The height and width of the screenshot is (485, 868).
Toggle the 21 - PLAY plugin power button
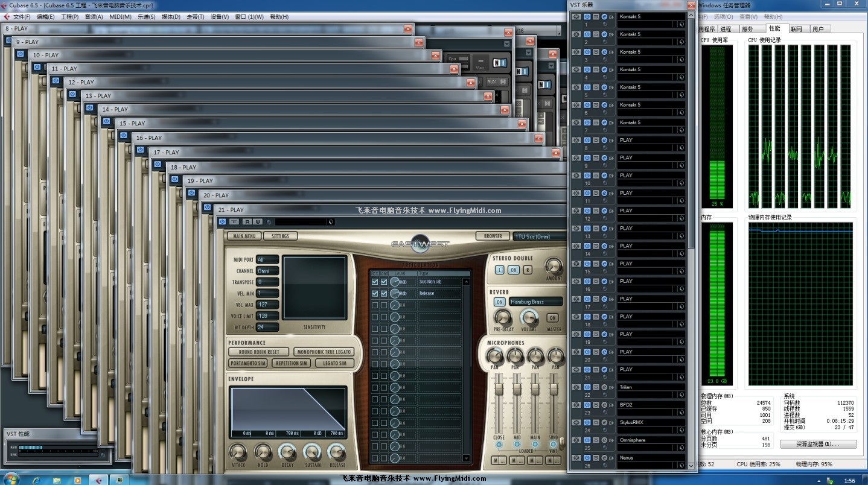(222, 221)
